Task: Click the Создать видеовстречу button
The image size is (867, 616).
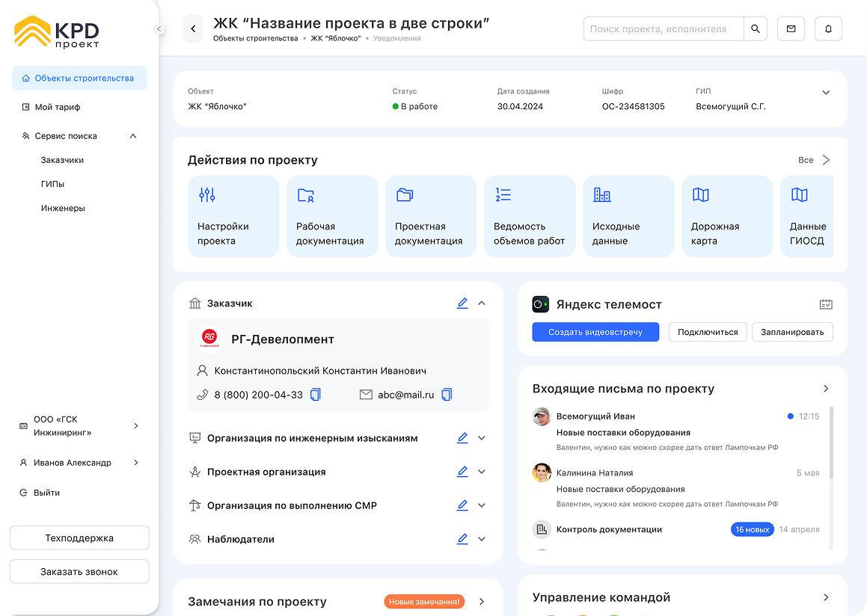Action: (x=595, y=332)
